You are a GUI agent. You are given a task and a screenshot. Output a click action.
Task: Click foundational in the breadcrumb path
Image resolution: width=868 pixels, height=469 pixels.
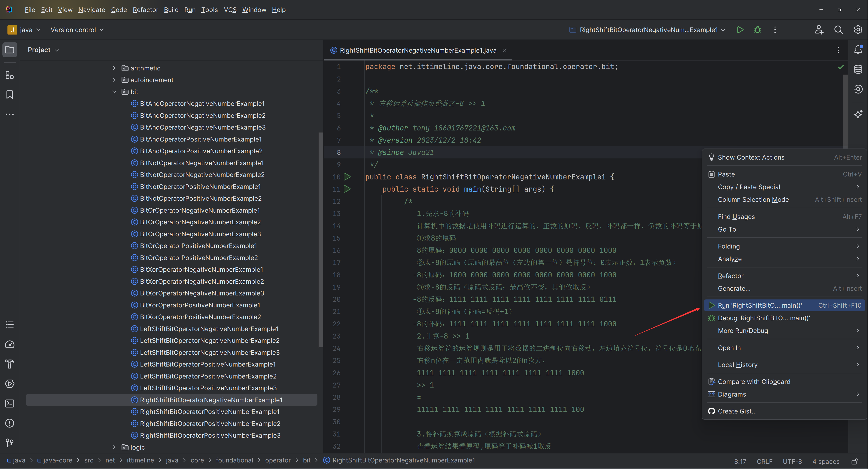point(234,460)
